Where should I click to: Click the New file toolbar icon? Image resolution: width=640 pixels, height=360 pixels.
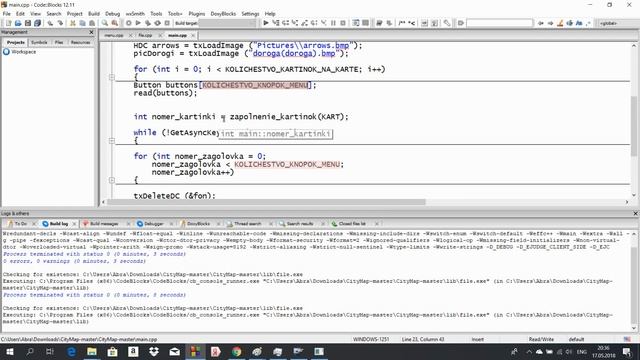click(8, 23)
